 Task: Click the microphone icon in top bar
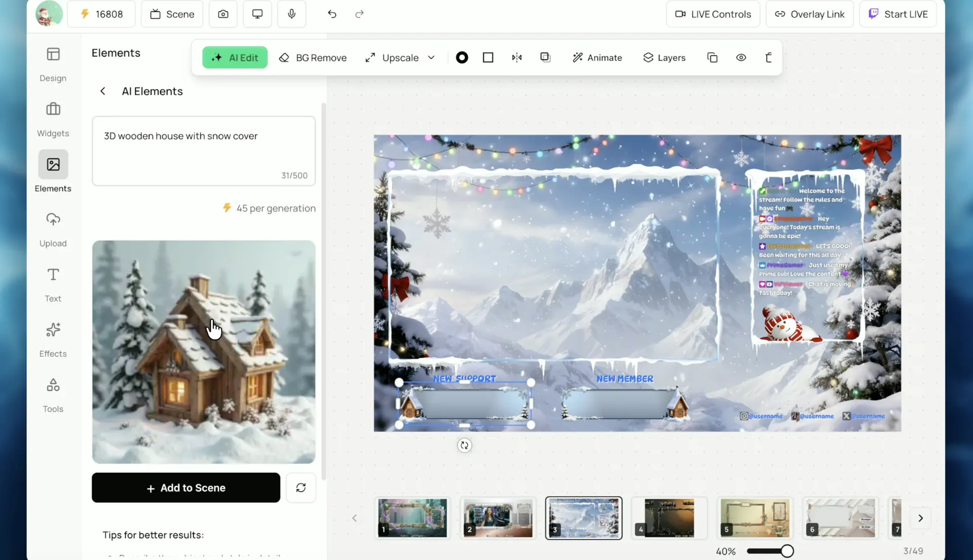291,14
